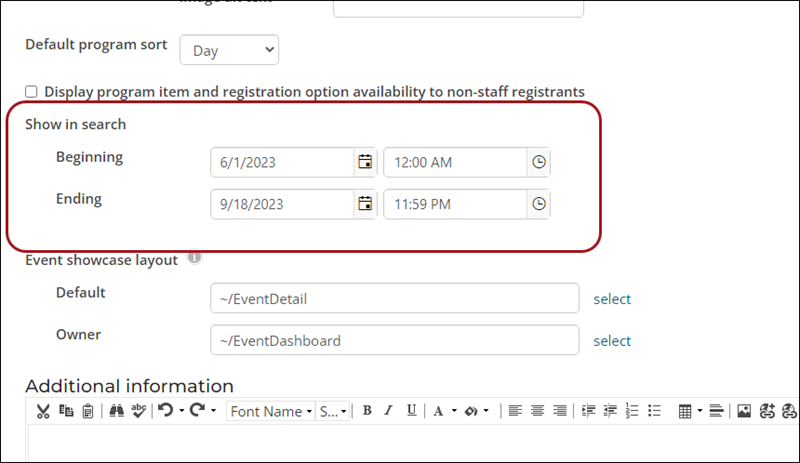Open the Default program sort dropdown
Screen dimensions: 800x463
coord(229,50)
